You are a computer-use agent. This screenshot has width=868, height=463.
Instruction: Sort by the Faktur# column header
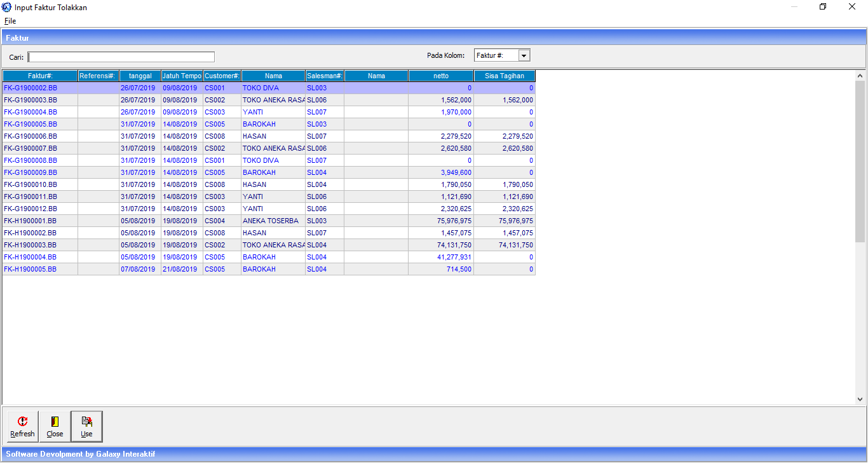40,76
